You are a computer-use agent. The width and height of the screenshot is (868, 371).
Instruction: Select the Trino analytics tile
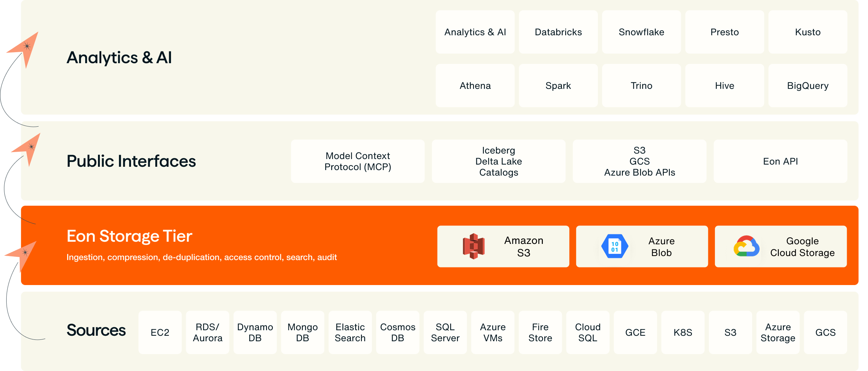[641, 86]
